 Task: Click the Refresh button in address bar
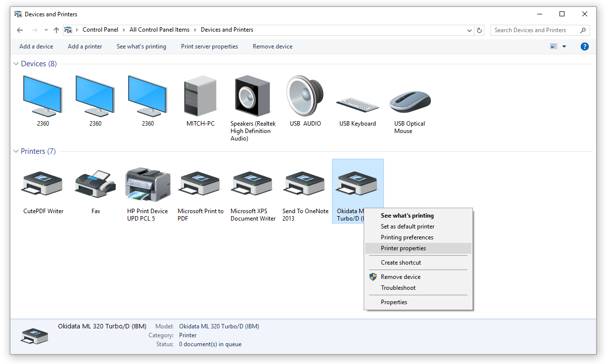479,30
